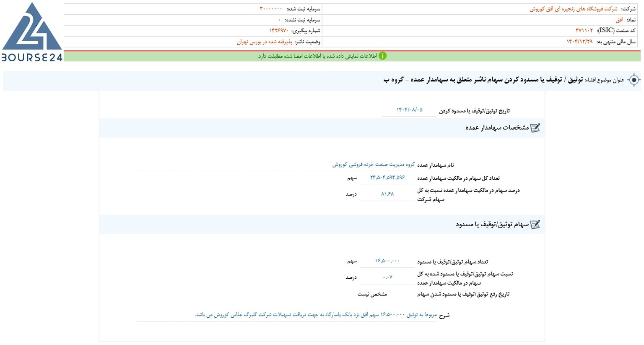The image size is (644, 345).
Task: Click the label 'تعداد کل سهام در مالکیت سهامدار عمده'
Action: click(458, 178)
